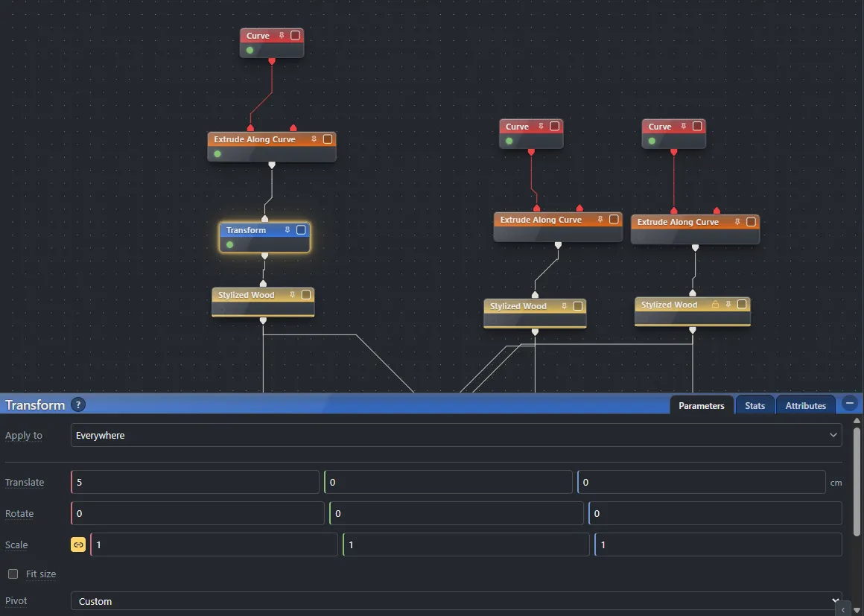Click the Translate X field showing 5
864x616 pixels.
coord(195,482)
